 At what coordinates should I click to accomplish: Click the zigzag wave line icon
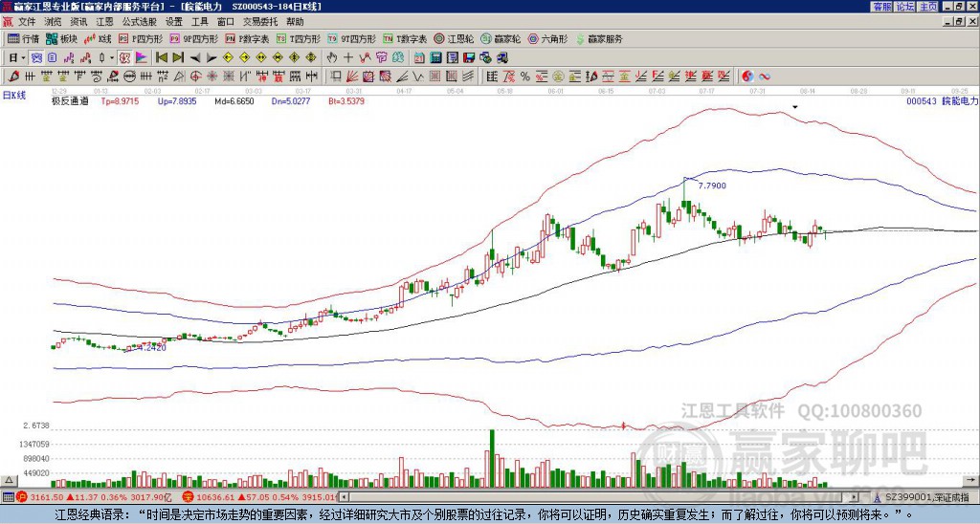click(x=417, y=76)
